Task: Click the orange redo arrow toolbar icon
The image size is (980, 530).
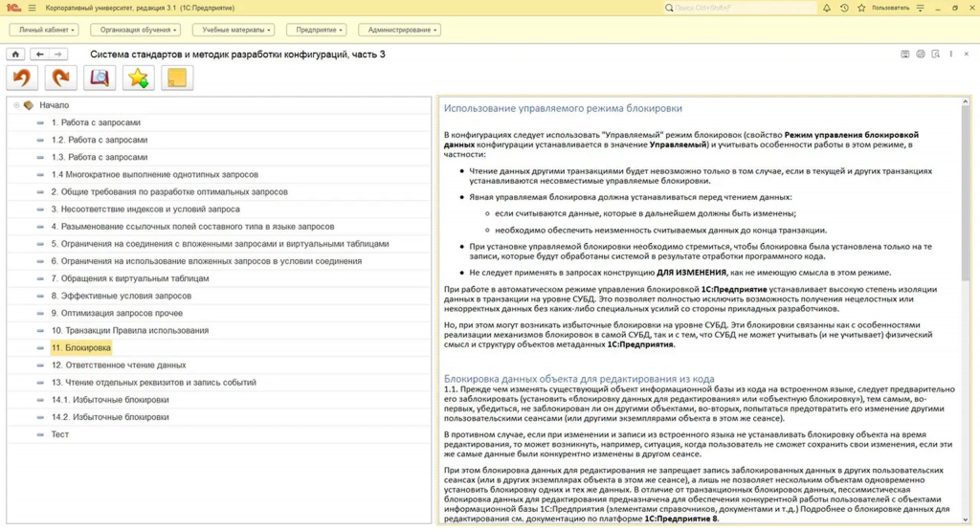Action: (60, 77)
